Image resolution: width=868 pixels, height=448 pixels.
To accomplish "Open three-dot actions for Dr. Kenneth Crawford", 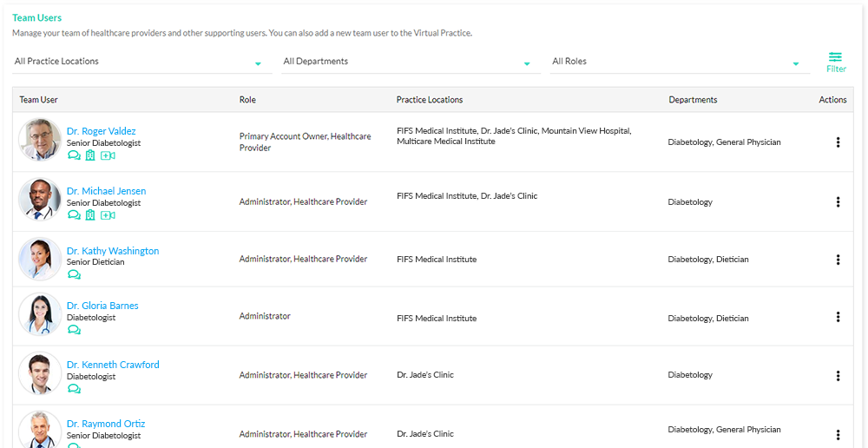I will point(838,376).
